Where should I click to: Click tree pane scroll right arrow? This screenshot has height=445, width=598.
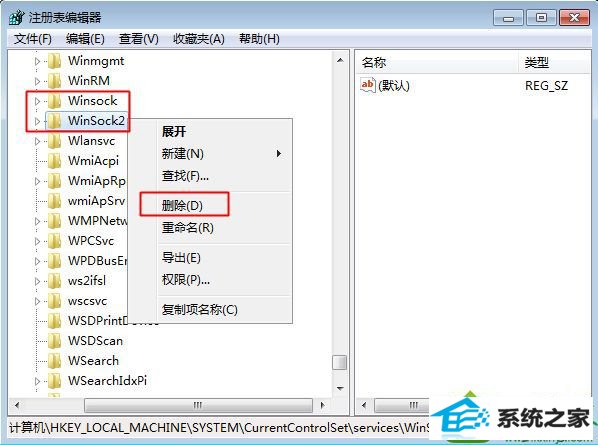pyautogui.click(x=322, y=405)
